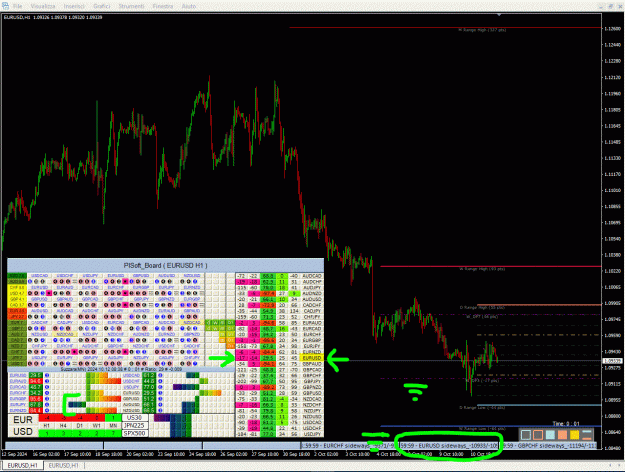Click the large EUR currency label

coord(23,420)
